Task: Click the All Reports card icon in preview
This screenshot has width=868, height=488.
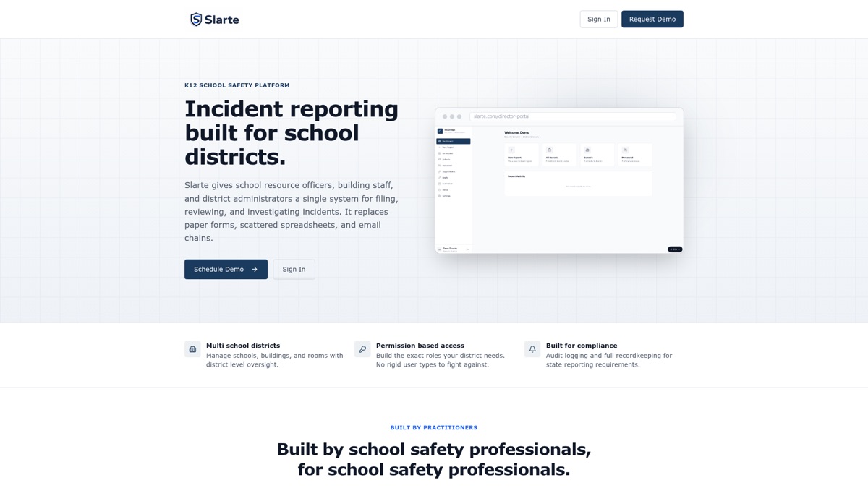Action: [550, 150]
